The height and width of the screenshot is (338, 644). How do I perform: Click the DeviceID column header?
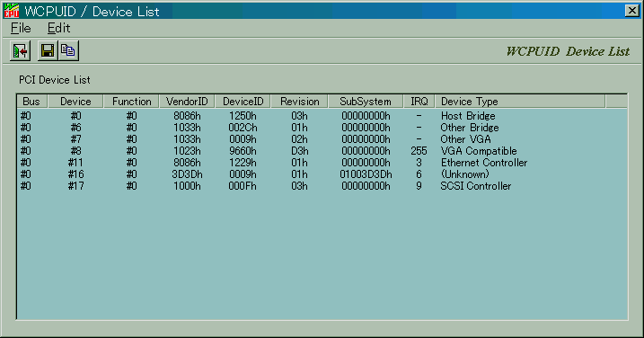tap(243, 102)
